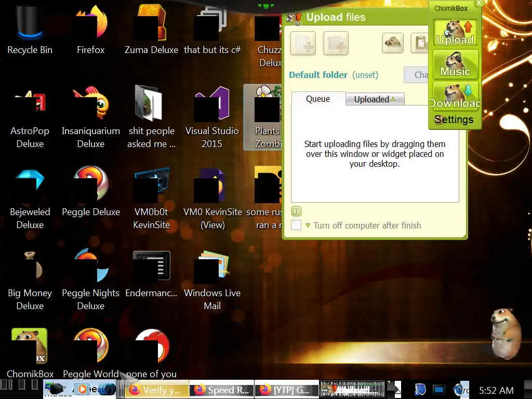Select the VM0b0t KevinSite desktop icon
This screenshot has width=532, height=399.
tap(151, 198)
